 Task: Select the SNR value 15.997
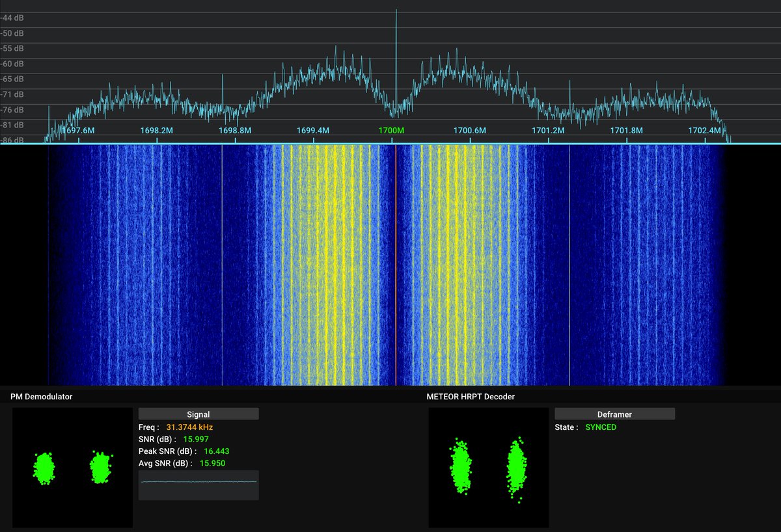click(x=196, y=439)
